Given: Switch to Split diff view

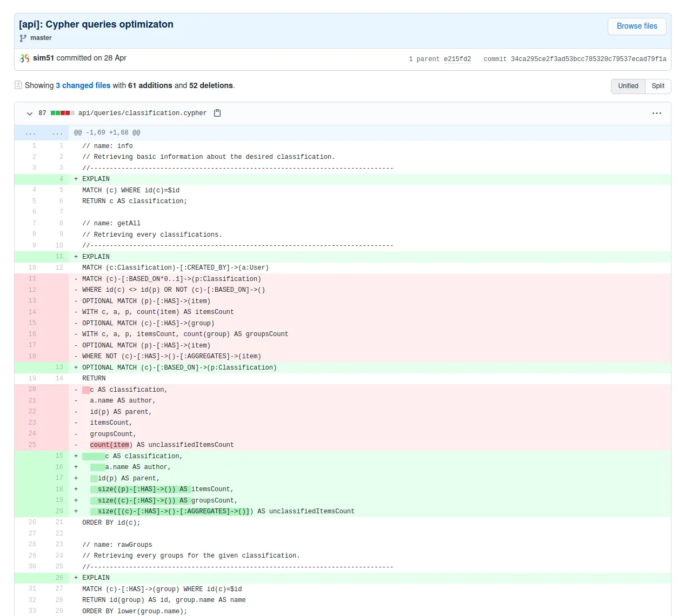Looking at the screenshot, I should pyautogui.click(x=657, y=86).
